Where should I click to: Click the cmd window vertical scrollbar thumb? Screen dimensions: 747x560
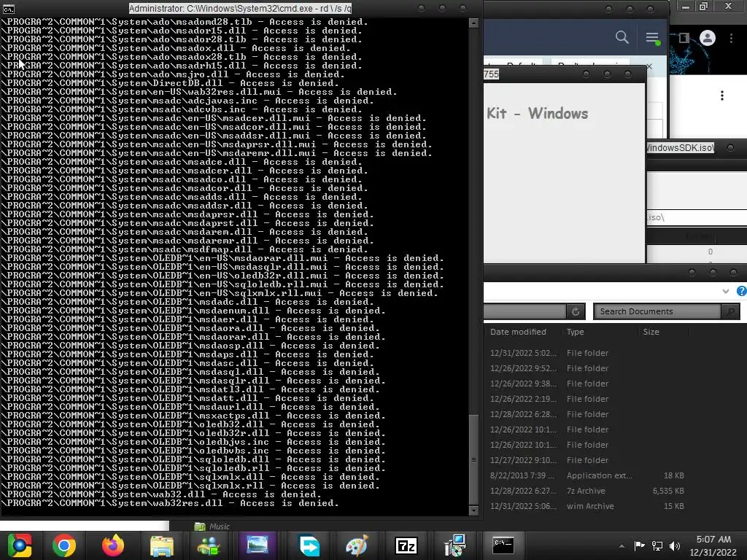(x=473, y=459)
